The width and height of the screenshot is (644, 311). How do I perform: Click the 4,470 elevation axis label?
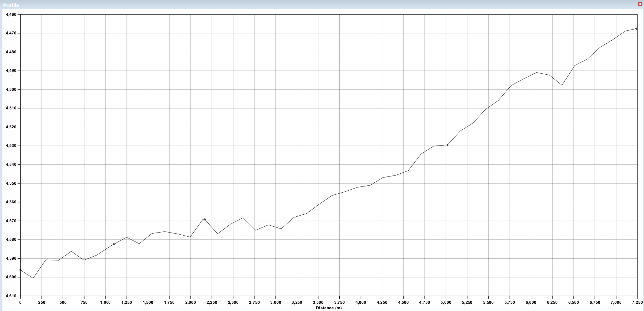(x=11, y=33)
